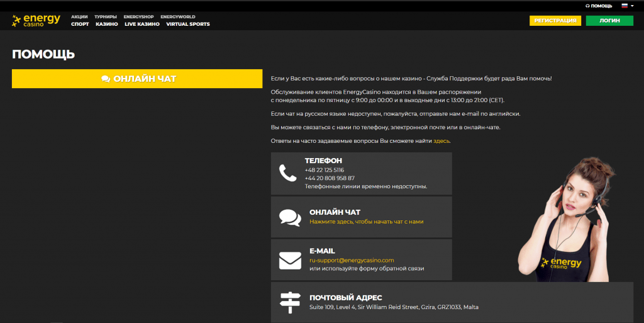Start chat with yellow ОНЛАЙН ЧАТ button
Image resolution: width=644 pixels, height=323 pixels.
tap(137, 79)
